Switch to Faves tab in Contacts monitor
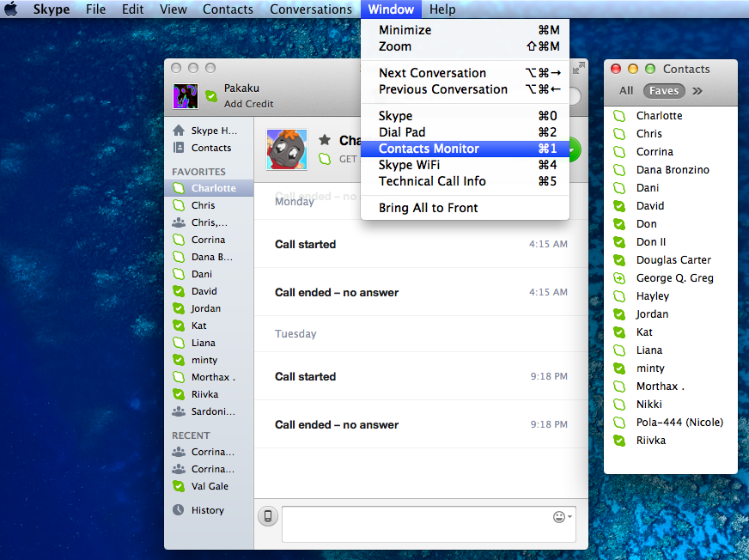Image resolution: width=749 pixels, height=560 pixels. pyautogui.click(x=664, y=91)
